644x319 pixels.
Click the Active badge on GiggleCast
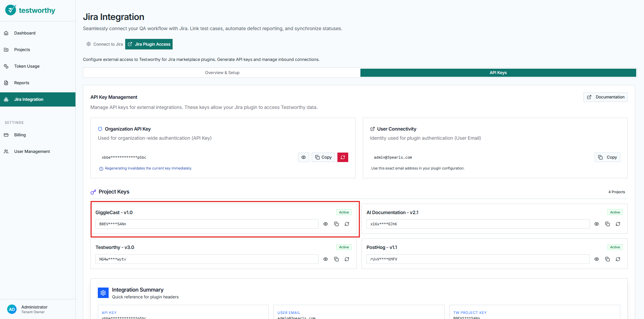[344, 212]
